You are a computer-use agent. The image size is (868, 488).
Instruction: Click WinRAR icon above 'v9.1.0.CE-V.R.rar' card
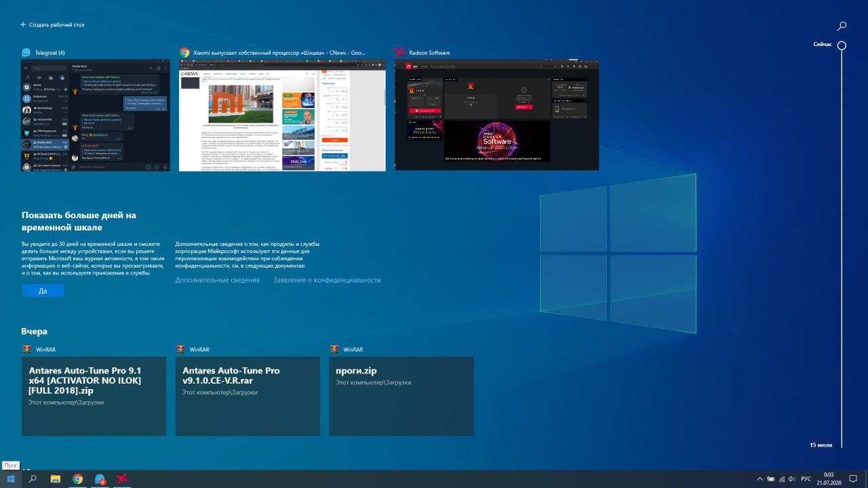[180, 349]
